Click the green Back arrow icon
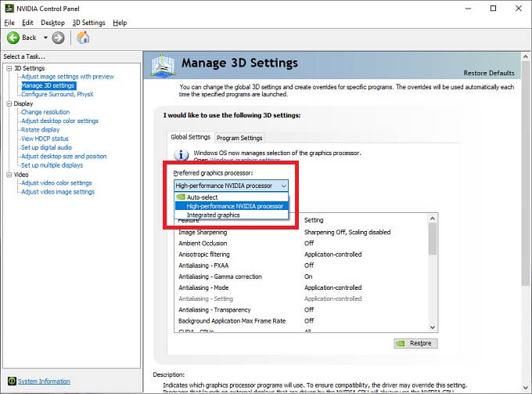Viewport: 532px width, 394px height. click(13, 38)
